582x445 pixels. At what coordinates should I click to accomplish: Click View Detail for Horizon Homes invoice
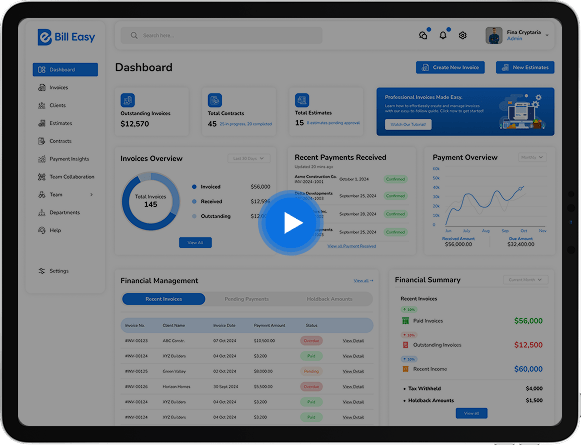pyautogui.click(x=353, y=387)
